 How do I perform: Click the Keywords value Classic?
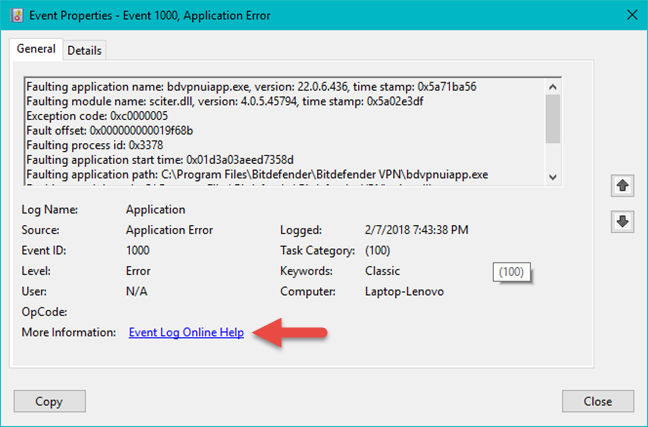(x=382, y=271)
